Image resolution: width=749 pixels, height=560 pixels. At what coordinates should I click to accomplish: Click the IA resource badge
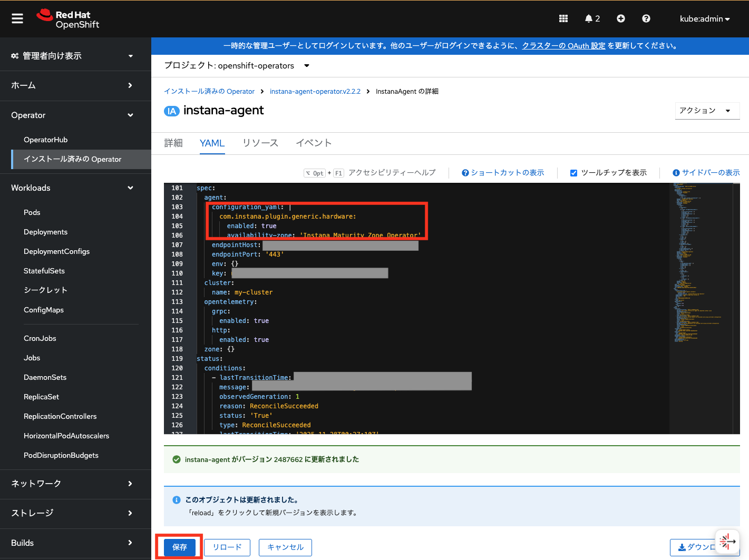click(172, 111)
